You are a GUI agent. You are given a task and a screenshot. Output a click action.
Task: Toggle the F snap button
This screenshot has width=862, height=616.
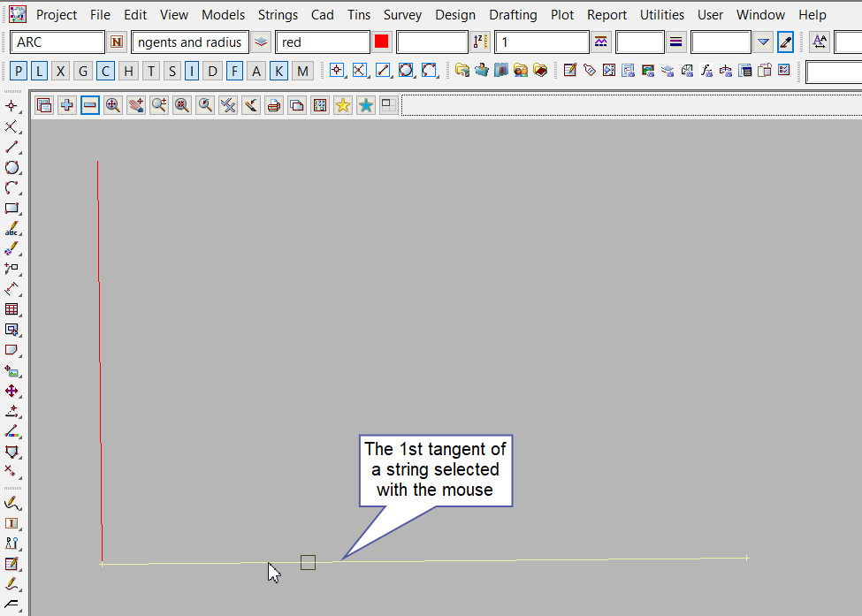234,72
